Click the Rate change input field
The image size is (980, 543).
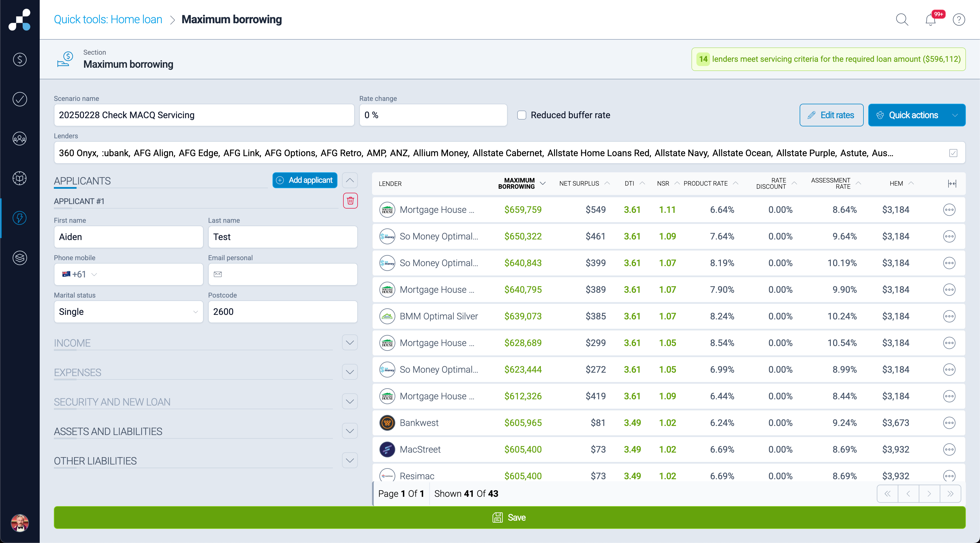(x=433, y=115)
